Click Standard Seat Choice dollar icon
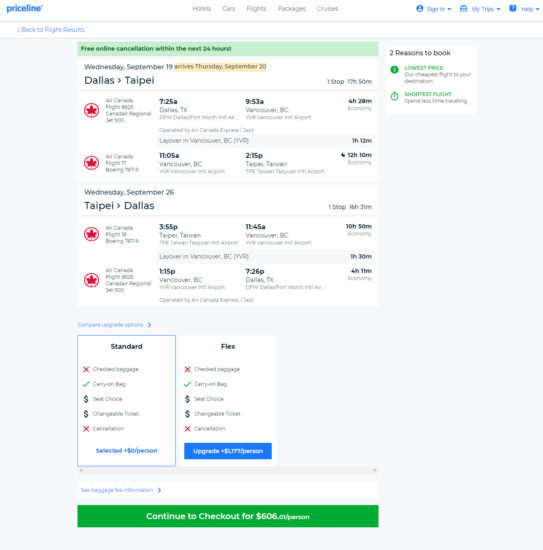The width and height of the screenshot is (543, 550). [x=86, y=399]
